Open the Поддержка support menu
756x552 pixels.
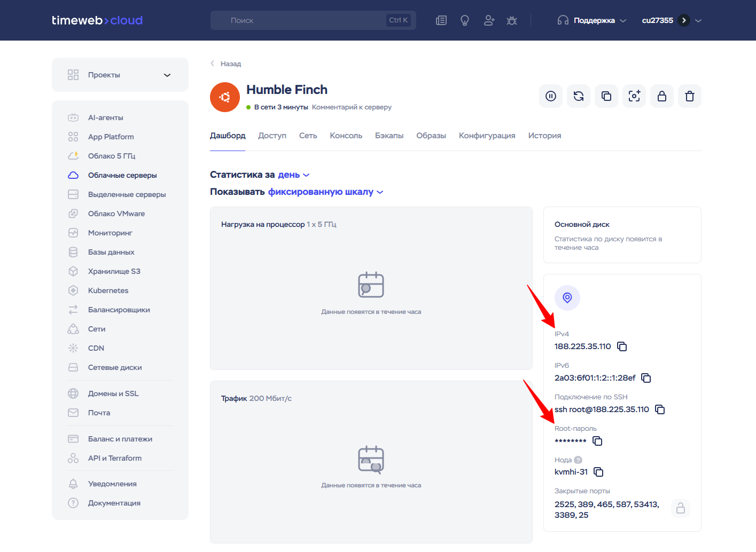591,20
